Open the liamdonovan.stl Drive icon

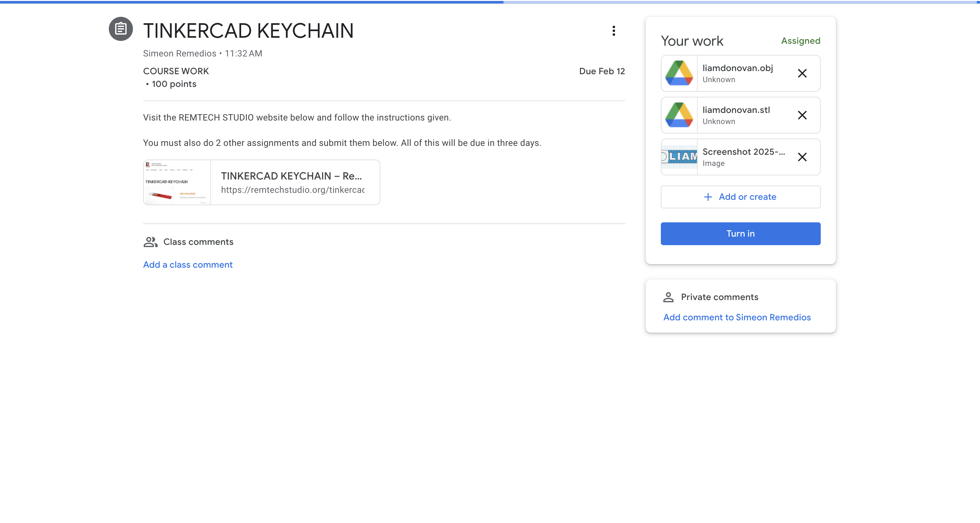(679, 115)
